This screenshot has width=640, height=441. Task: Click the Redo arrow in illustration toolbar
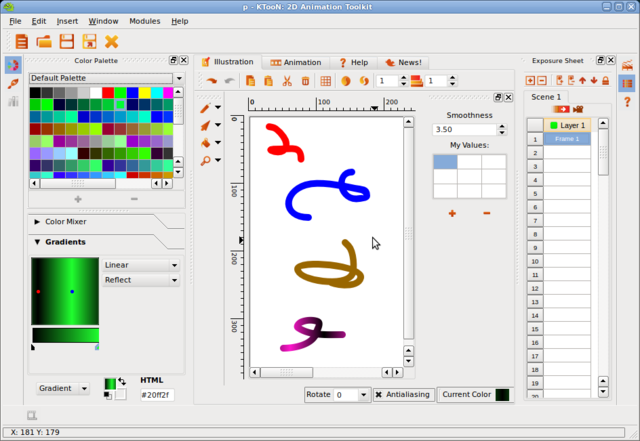click(229, 81)
